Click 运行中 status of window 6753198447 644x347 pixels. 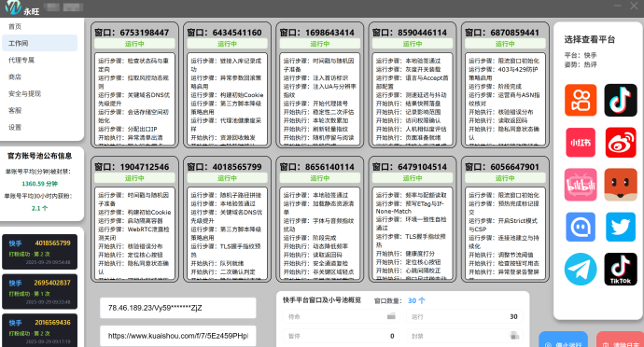point(134,44)
